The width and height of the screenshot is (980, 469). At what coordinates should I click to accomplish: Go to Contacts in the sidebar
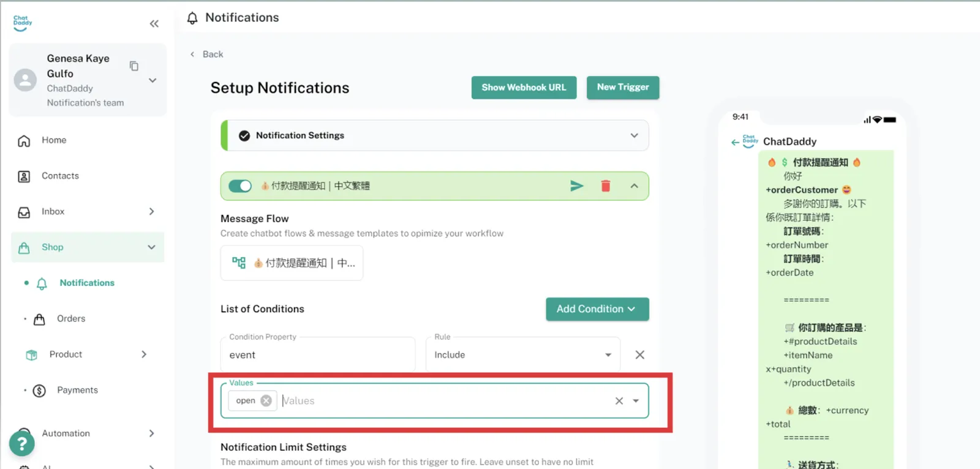click(x=60, y=176)
